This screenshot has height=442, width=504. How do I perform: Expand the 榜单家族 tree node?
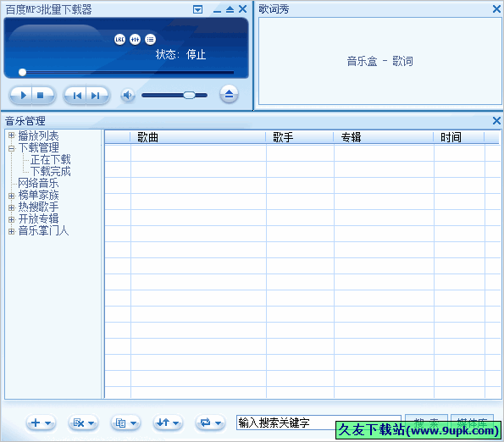(12, 196)
